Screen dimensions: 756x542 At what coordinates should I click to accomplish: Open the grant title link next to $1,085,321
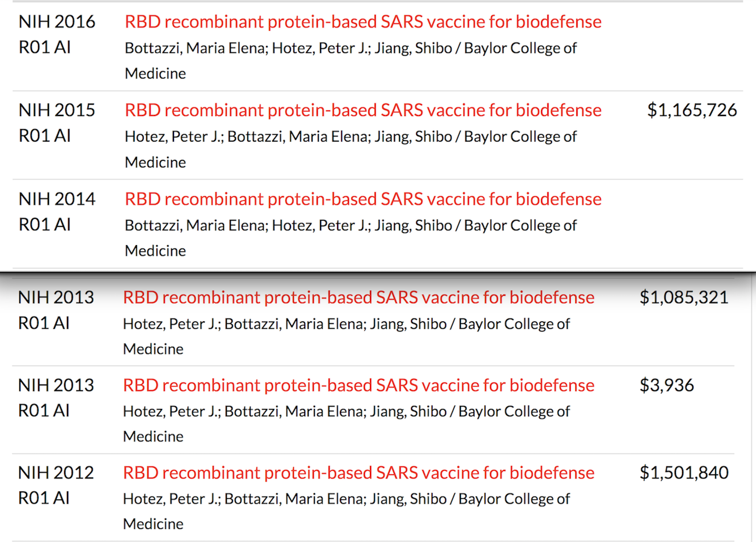pos(358,297)
